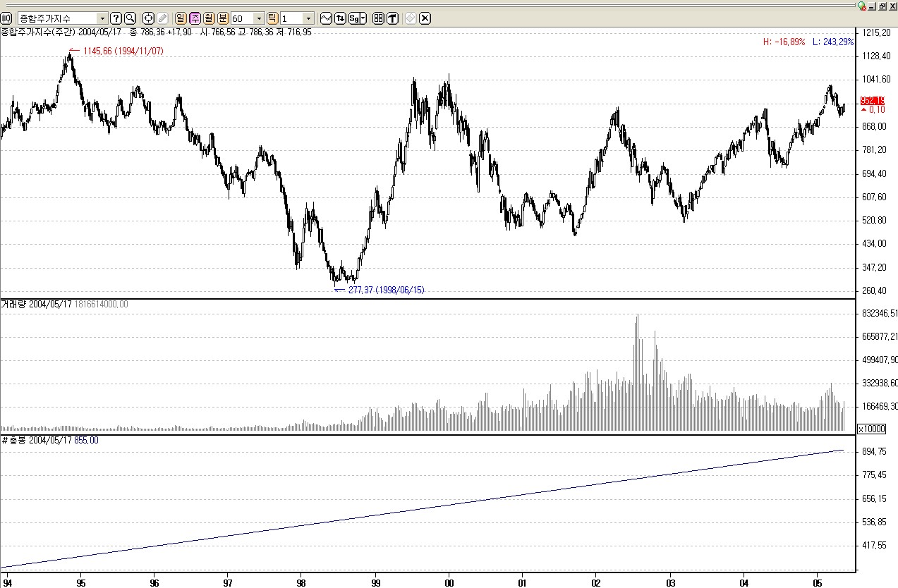898x588 pixels.
Task: Open help with the question mark icon
Action: pyautogui.click(x=116, y=18)
